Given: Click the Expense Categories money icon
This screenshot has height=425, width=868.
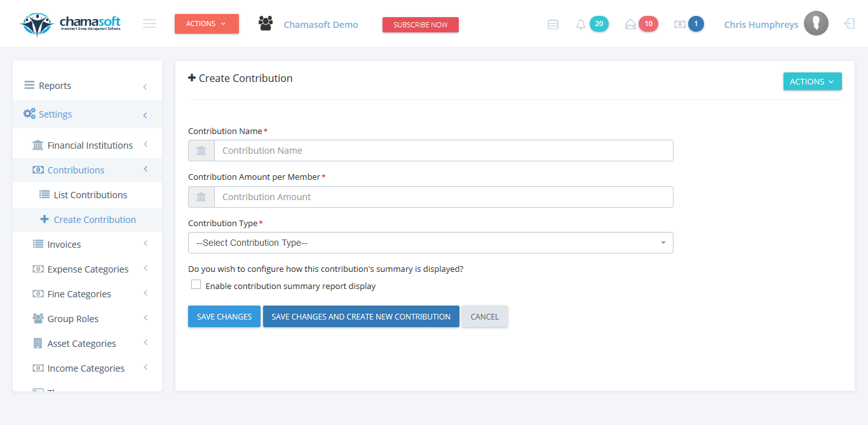Looking at the screenshot, I should [x=38, y=269].
